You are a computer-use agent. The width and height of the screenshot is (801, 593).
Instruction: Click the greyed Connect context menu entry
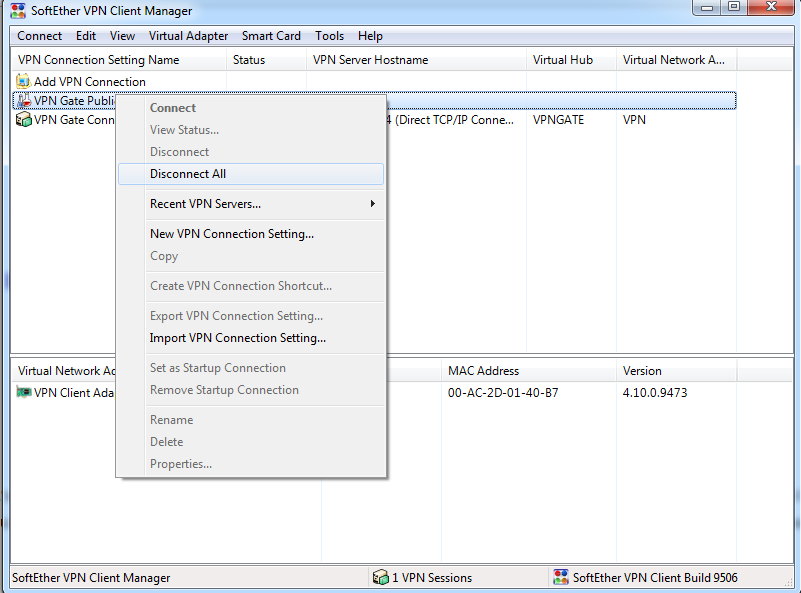point(251,108)
